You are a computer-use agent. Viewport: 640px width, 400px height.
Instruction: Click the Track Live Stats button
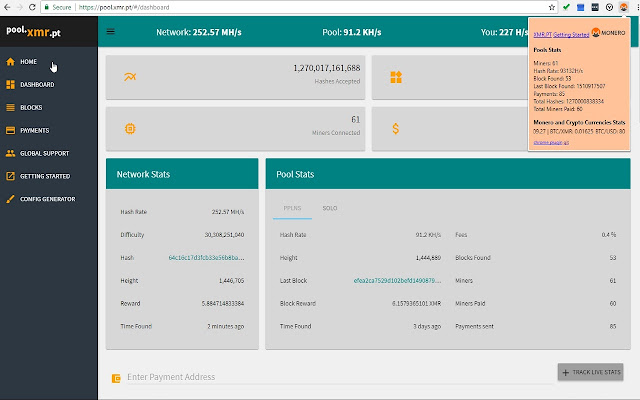(590, 373)
